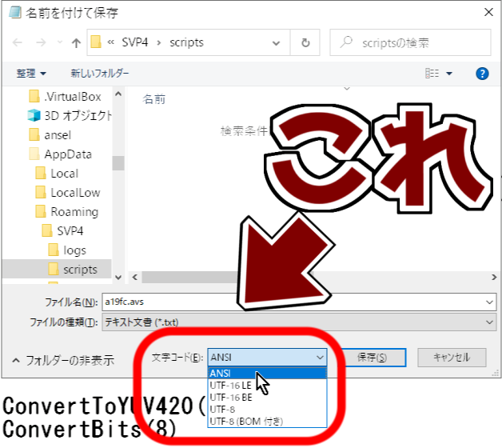Click the folder icon in address bar
The height and width of the screenshot is (448, 502).
(x=95, y=42)
